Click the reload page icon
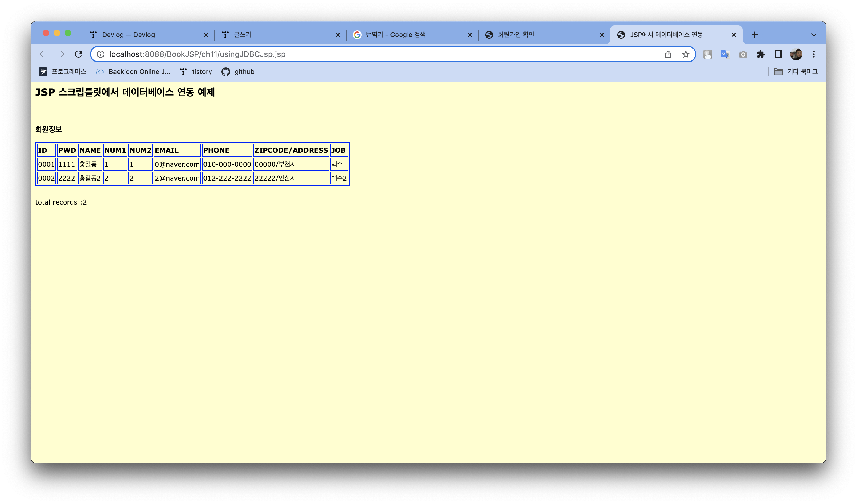857x504 pixels. 79,54
